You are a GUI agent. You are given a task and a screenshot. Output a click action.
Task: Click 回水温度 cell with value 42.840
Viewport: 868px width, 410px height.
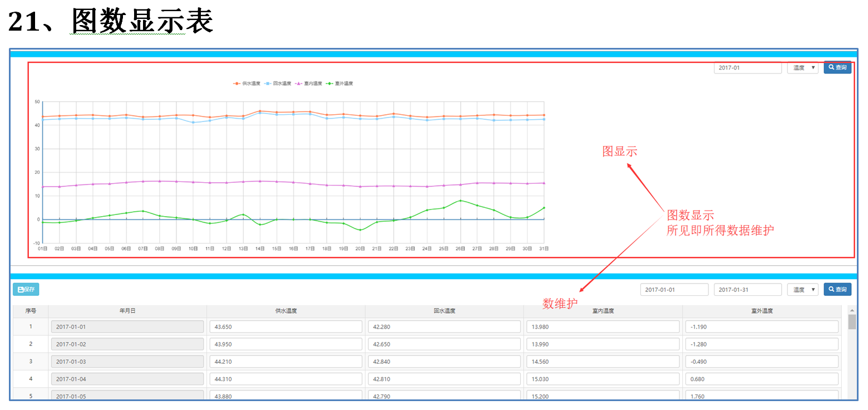444,362
